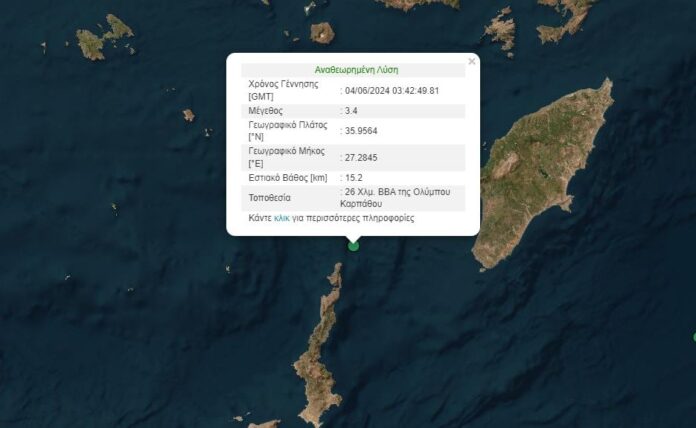The height and width of the screenshot is (428, 696).
Task: Click the focal depth value 15.2
Action: [355, 178]
